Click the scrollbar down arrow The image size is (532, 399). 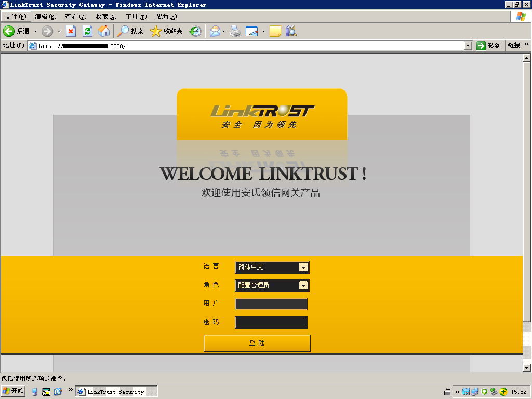pos(526,368)
